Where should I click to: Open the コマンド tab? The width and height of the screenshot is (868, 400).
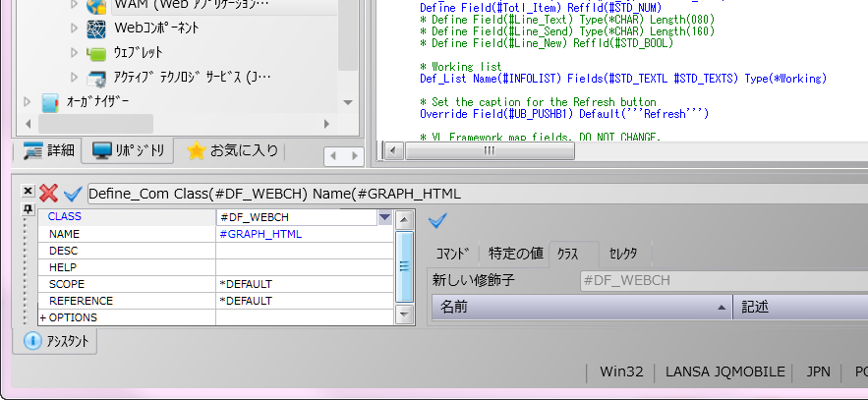tap(453, 254)
